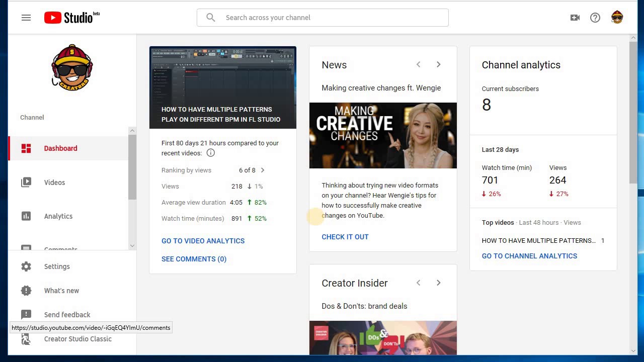
Task: Click the main page vertical scrollbar thumb
Action: 633,113
